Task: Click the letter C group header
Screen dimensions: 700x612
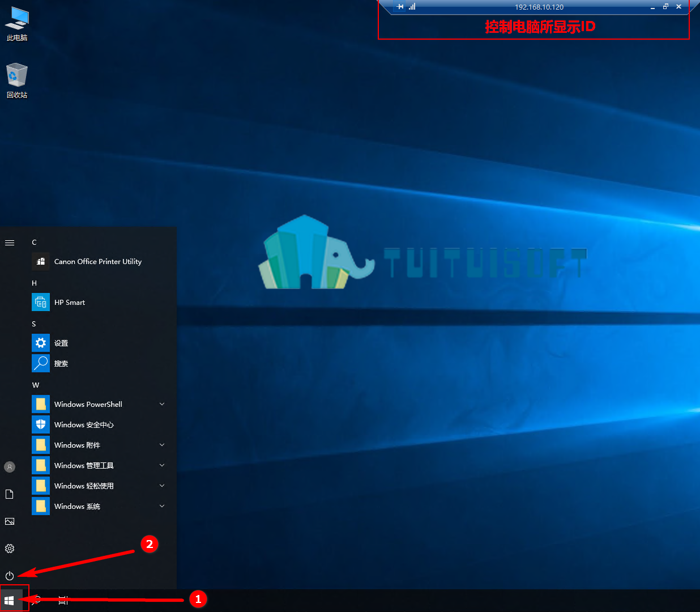Action: coord(34,243)
